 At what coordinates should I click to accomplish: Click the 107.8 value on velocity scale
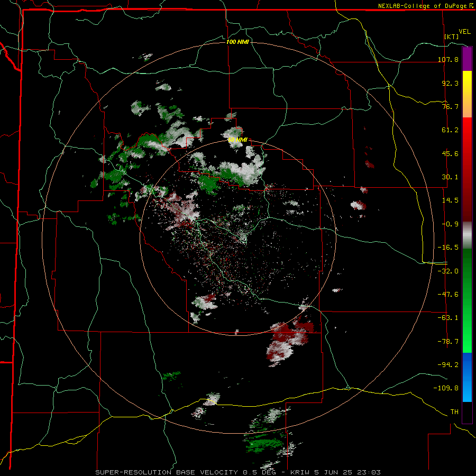448,59
